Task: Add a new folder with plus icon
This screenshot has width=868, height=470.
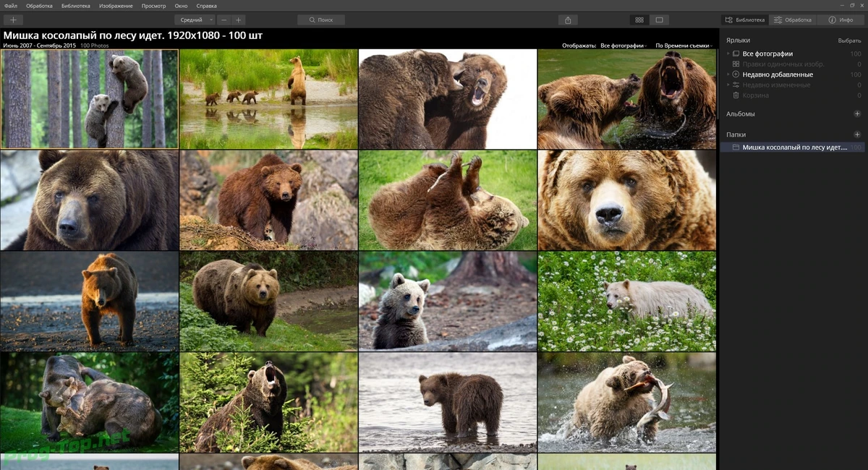Action: pyautogui.click(x=857, y=134)
